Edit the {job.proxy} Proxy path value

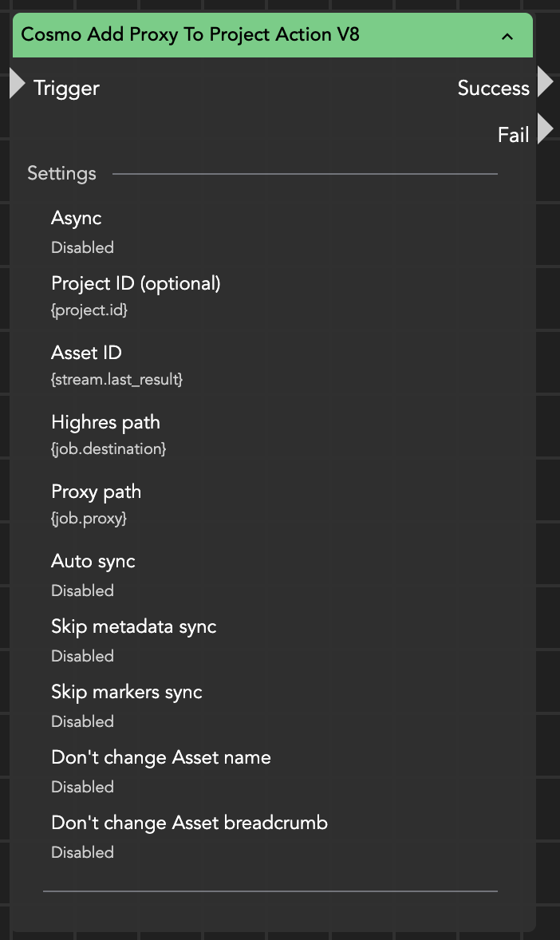(89, 519)
